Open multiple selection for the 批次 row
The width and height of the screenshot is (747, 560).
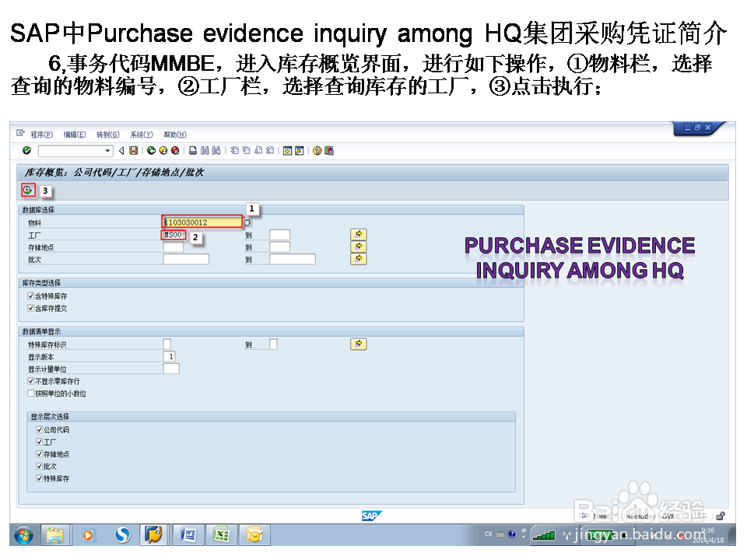click(357, 259)
